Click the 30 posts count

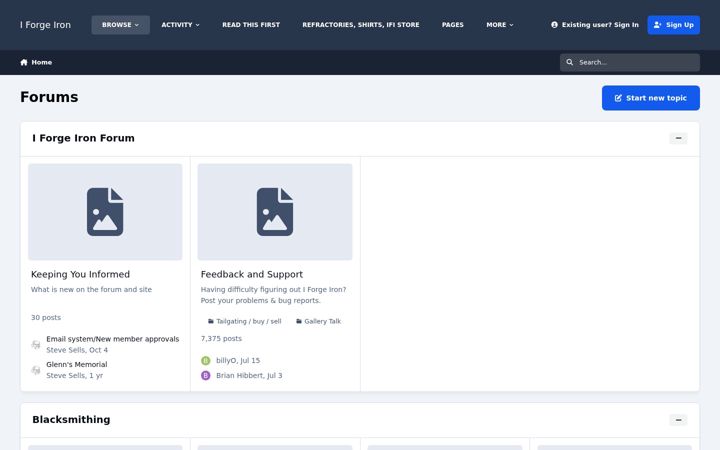pyautogui.click(x=46, y=317)
